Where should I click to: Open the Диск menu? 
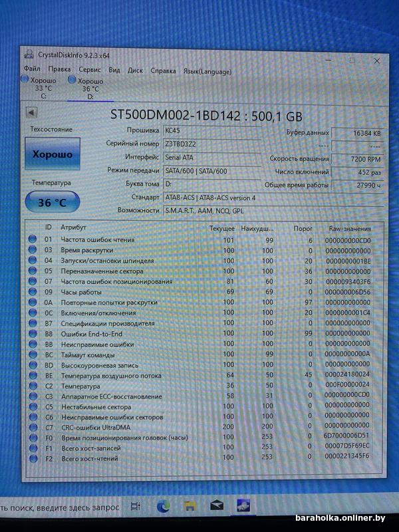[x=135, y=70]
